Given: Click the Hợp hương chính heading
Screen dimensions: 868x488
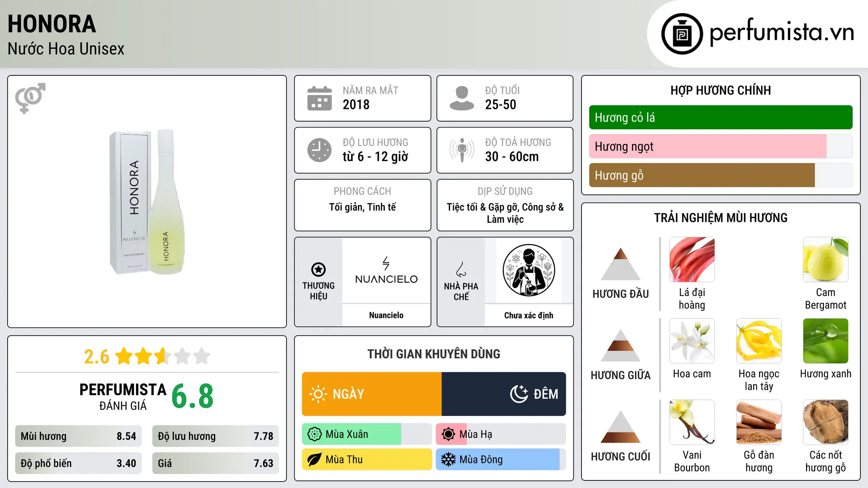Looking at the screenshot, I should pos(721,90).
